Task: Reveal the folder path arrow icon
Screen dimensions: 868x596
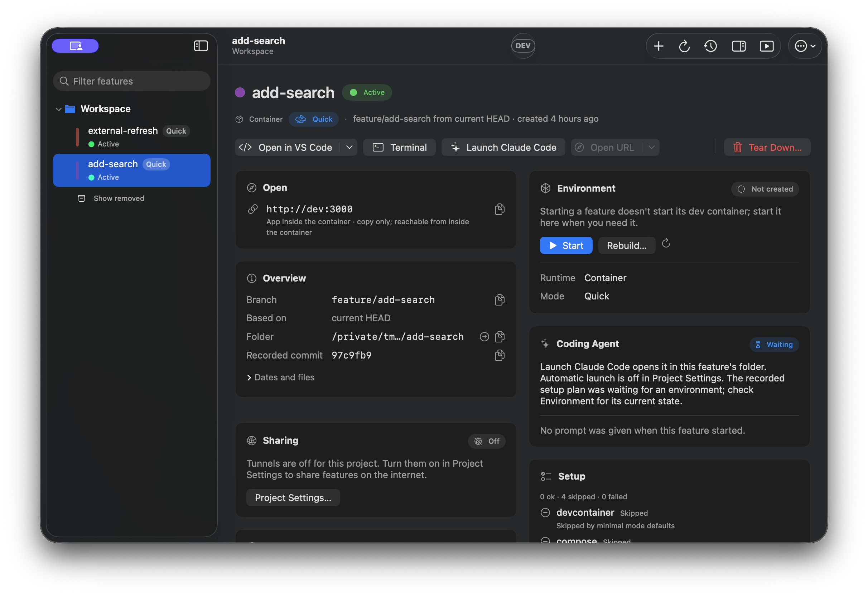Action: 484,337
